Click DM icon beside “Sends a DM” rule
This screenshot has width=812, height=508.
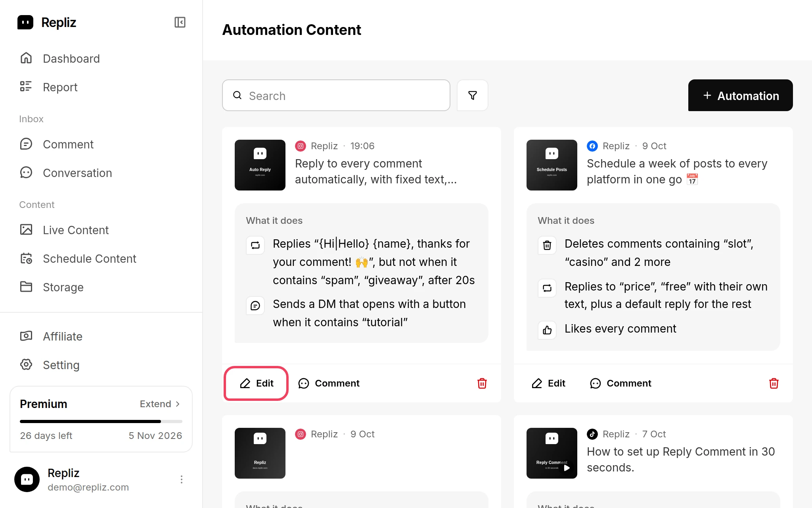255,306
